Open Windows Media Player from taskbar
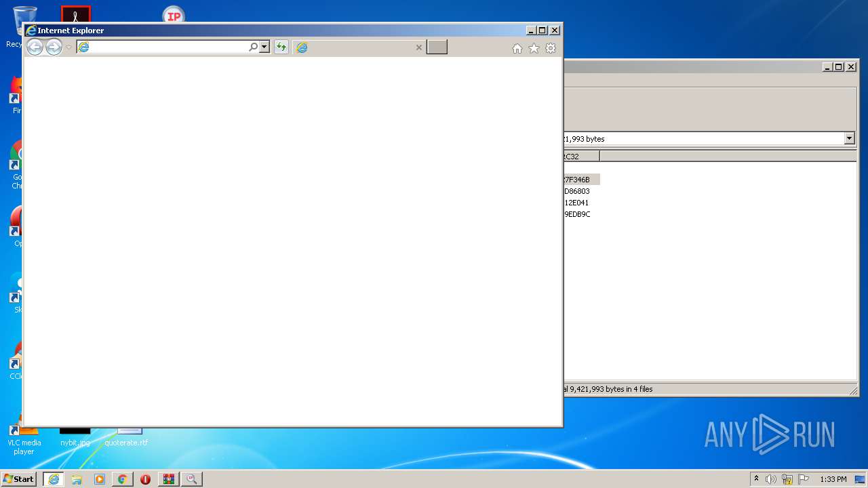 (100, 479)
